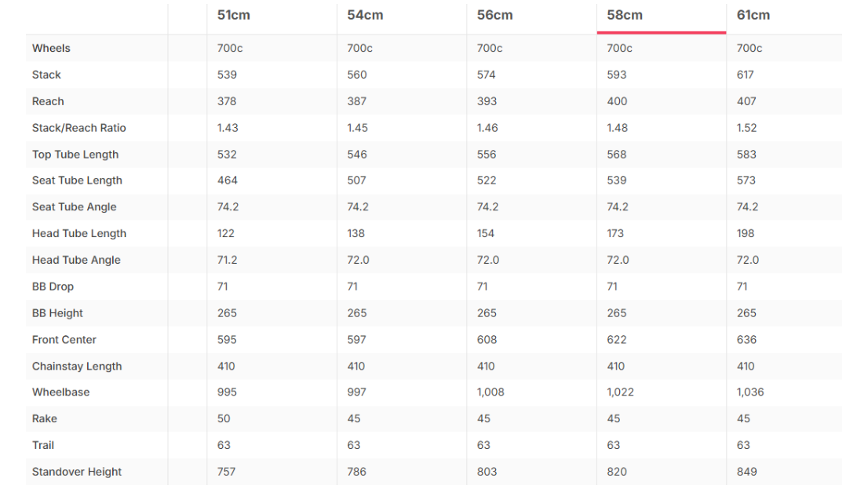Click the 58cm Stack value 593
Screen dimensions: 868x489
(x=616, y=75)
